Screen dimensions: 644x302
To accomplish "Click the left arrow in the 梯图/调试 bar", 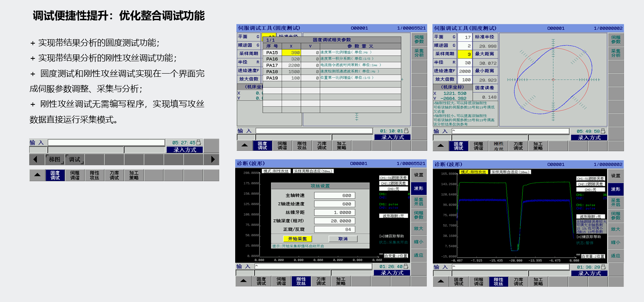I will click(35, 160).
